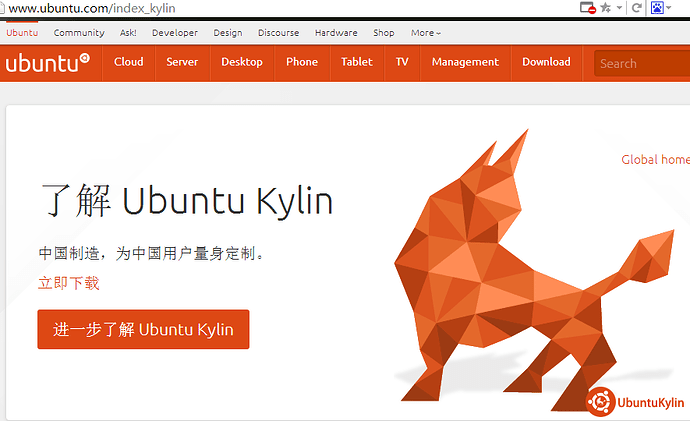The height and width of the screenshot is (421, 690).
Task: Click the Global home link
Action: click(x=655, y=160)
